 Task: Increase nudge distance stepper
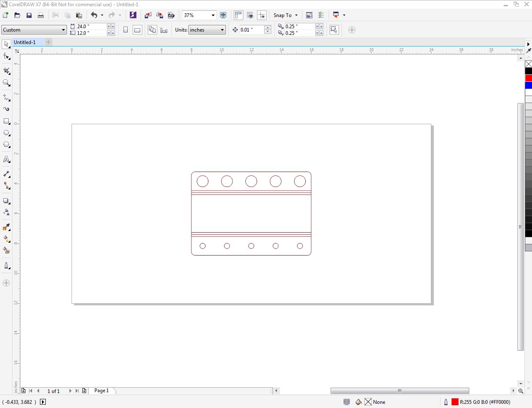[x=268, y=28]
